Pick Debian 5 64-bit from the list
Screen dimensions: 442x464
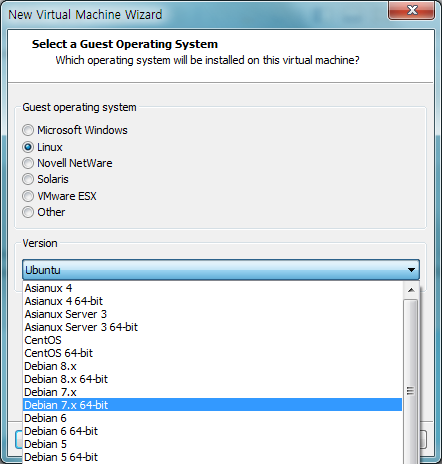pos(212,457)
